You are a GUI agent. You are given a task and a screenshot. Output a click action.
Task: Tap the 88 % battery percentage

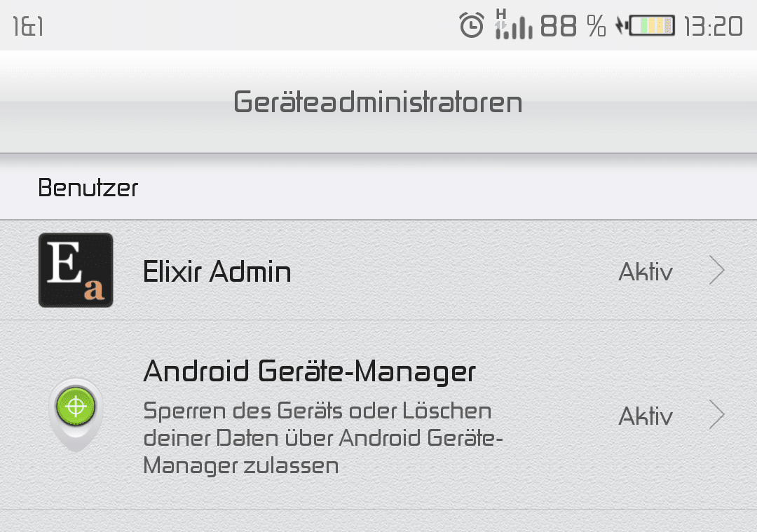pyautogui.click(x=573, y=26)
